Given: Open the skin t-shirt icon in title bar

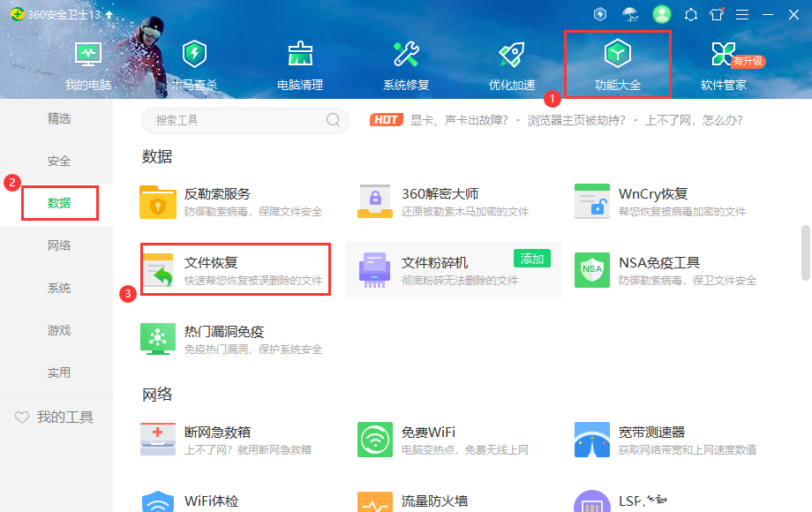Looking at the screenshot, I should 717,14.
